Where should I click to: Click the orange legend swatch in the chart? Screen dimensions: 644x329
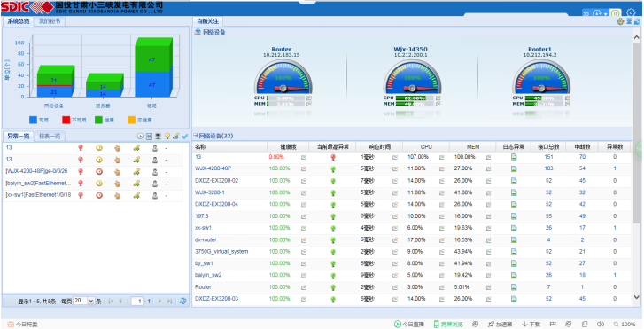click(131, 120)
